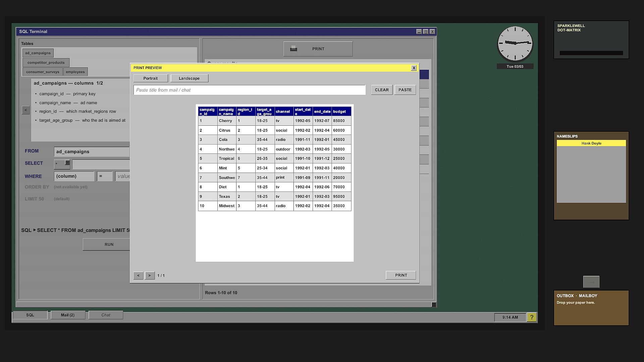Select the Hank Doyle nameslip

click(591, 143)
